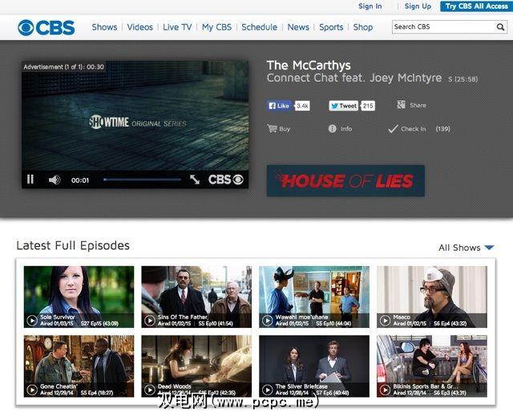
Task: Open Sole Survivor thumbnail image
Action: click(x=79, y=297)
